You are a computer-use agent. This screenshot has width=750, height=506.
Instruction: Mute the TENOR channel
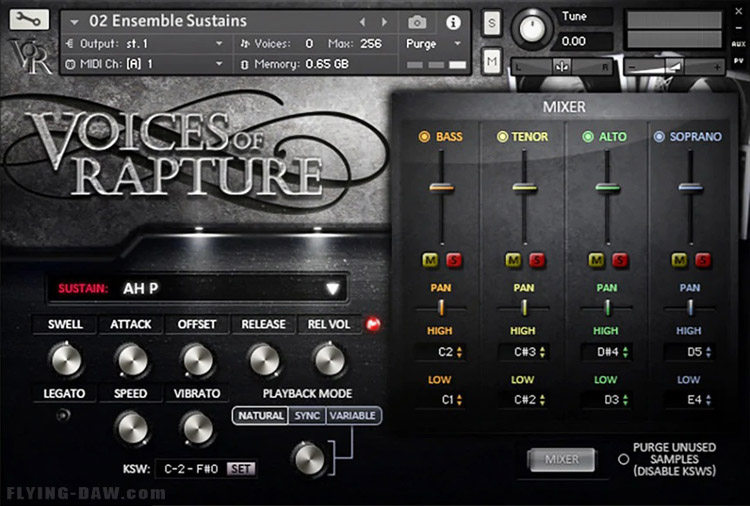pos(513,260)
